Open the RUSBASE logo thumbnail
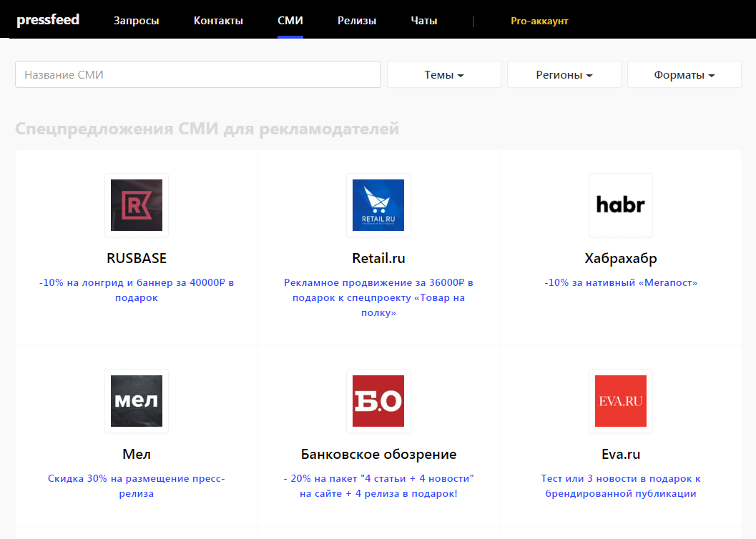Screen dimensions: 756x539 [x=136, y=205]
